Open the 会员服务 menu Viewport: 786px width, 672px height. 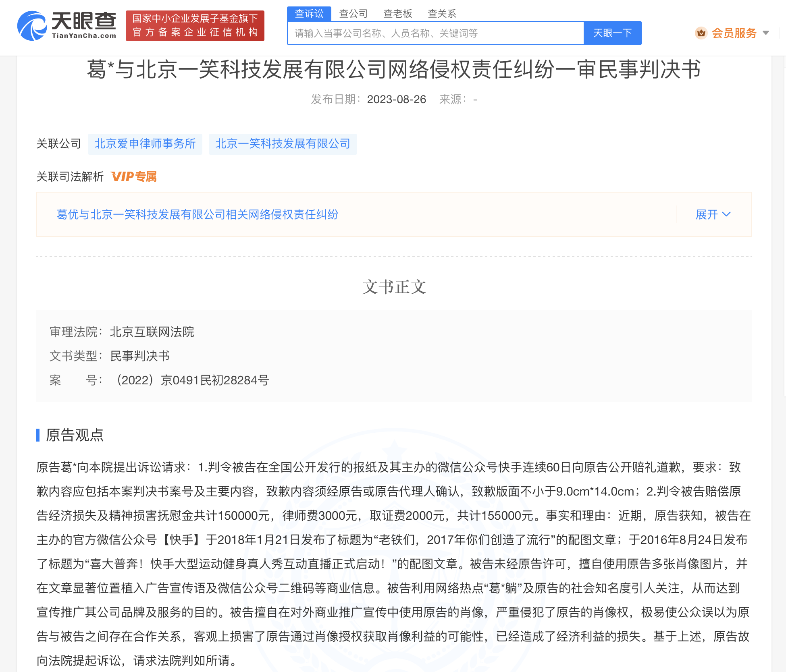point(734,33)
